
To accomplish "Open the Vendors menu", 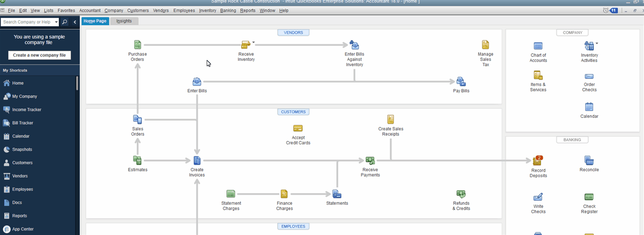I will point(161,10).
